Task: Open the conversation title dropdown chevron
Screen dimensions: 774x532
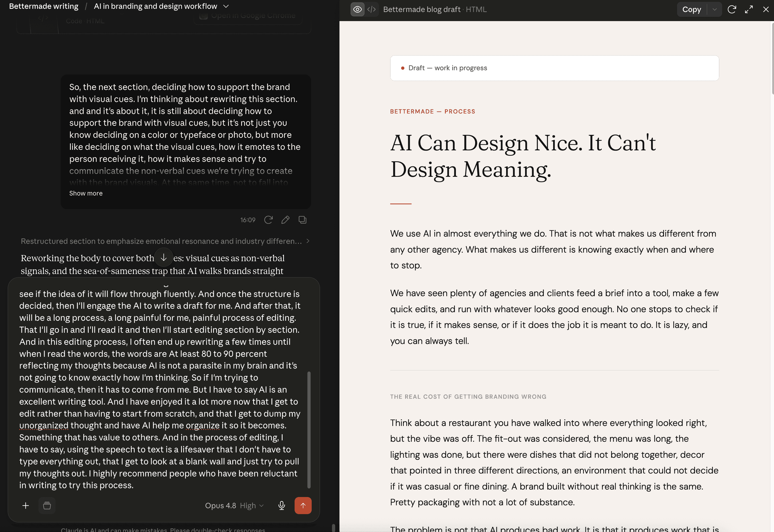Action: [x=226, y=6]
